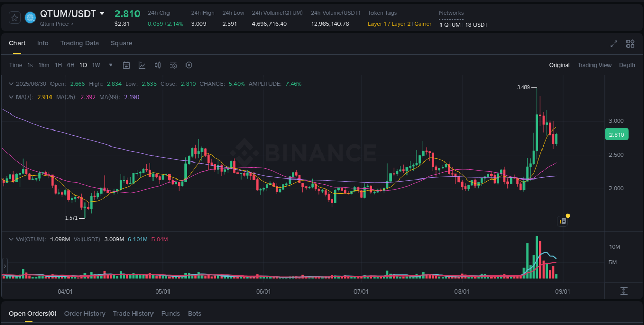The image size is (644, 325).
Task: Collapse the MA indicator row chevron
Action: coord(11,97)
